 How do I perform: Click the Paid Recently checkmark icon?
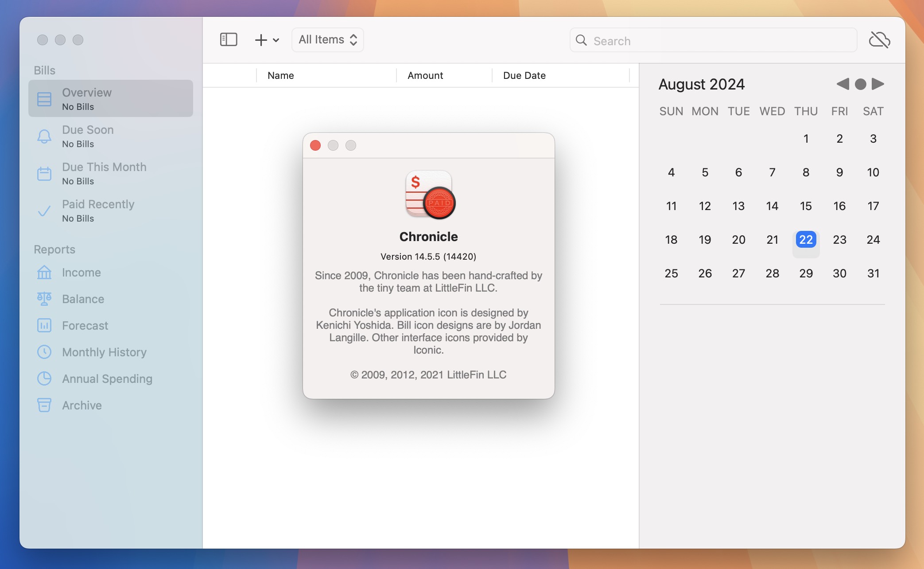point(44,211)
